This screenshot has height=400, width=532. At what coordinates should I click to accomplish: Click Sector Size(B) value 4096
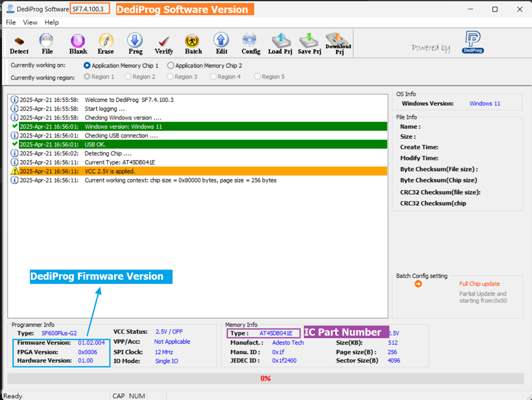[393, 360]
